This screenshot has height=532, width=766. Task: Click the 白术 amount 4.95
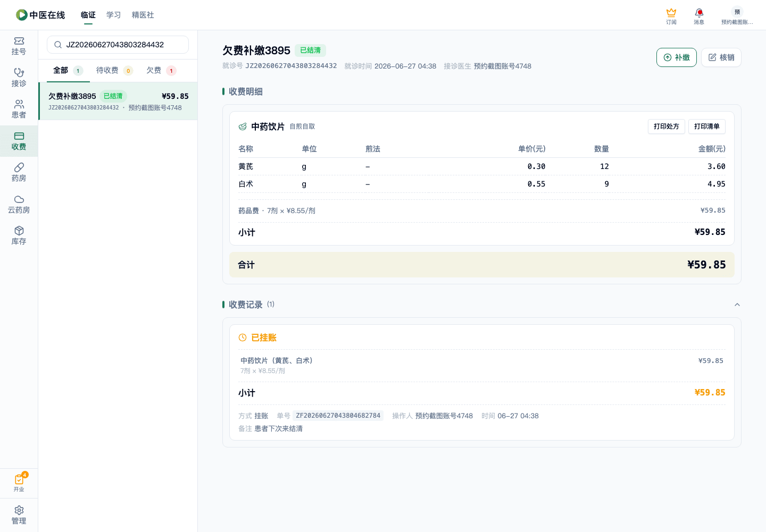pos(717,184)
